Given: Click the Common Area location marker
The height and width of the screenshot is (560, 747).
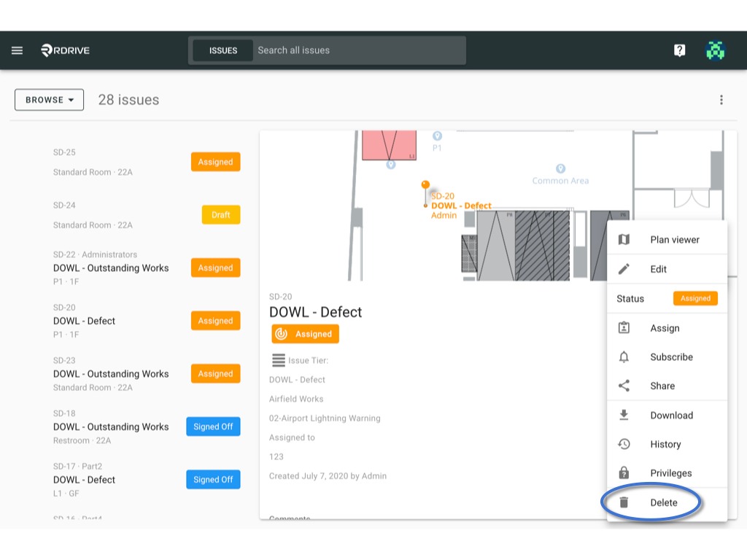Looking at the screenshot, I should pos(560,168).
